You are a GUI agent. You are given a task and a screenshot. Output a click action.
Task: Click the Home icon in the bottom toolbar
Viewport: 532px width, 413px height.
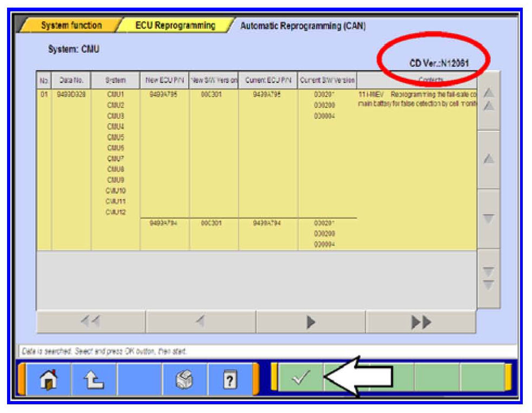click(49, 377)
